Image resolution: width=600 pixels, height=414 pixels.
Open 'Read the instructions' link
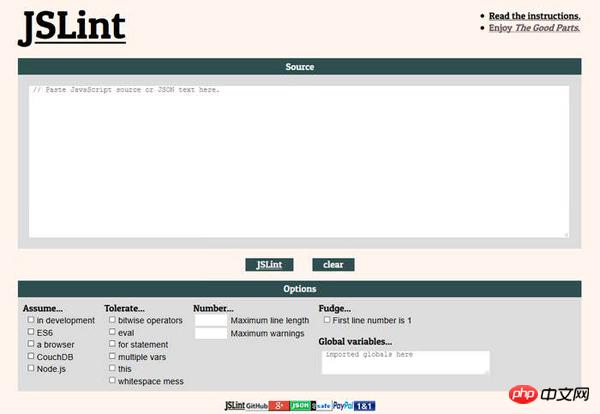(x=535, y=16)
